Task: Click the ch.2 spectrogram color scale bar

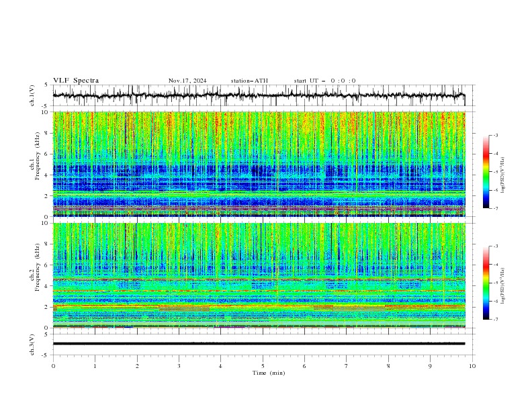Action: point(486,283)
